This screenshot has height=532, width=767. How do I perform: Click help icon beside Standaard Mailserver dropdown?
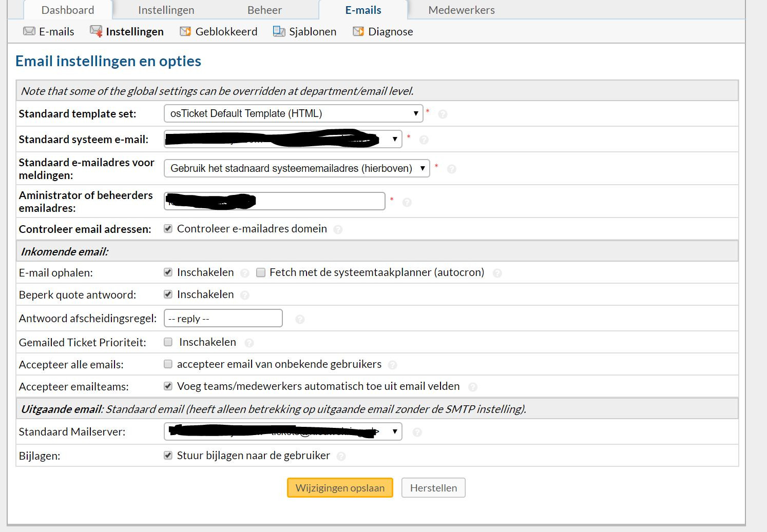click(417, 432)
